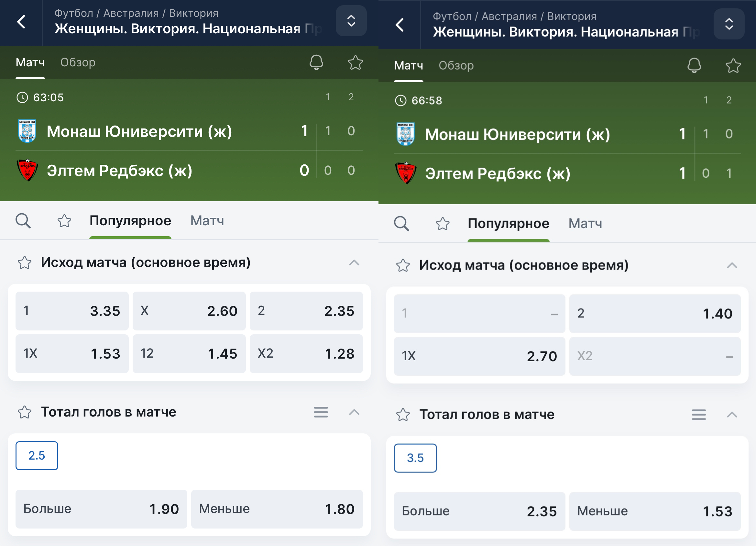The height and width of the screenshot is (546, 756).
Task: Tap Монаш Юниверсити logo in left scoreboard
Action: coord(27,131)
